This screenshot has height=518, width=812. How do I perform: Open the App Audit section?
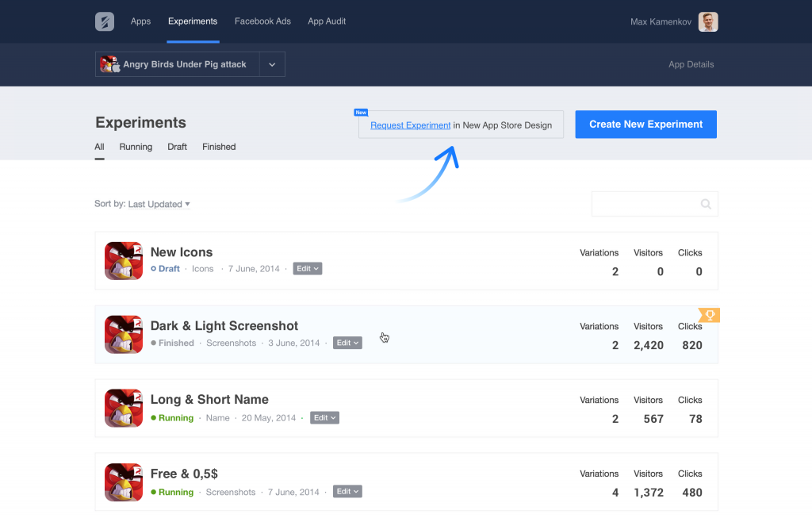coord(327,21)
